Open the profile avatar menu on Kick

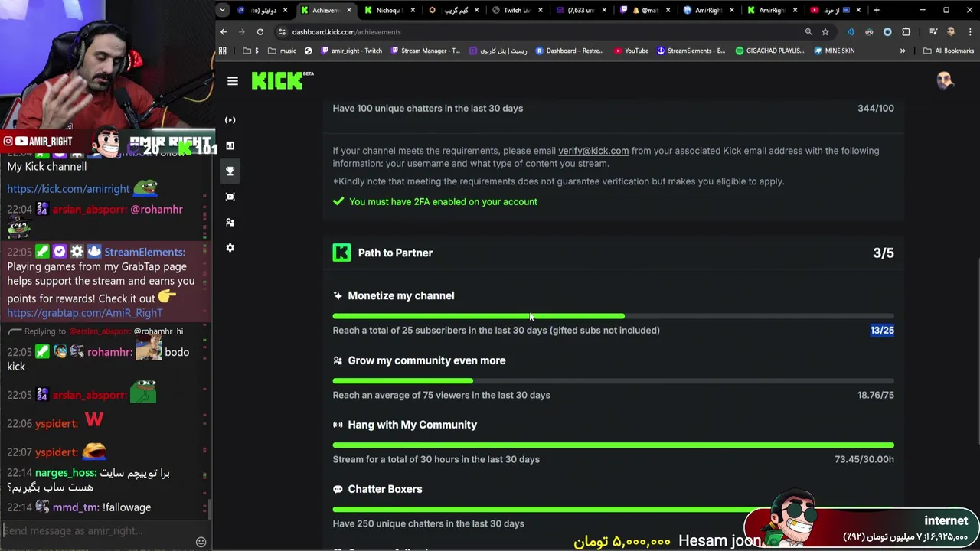tap(944, 80)
